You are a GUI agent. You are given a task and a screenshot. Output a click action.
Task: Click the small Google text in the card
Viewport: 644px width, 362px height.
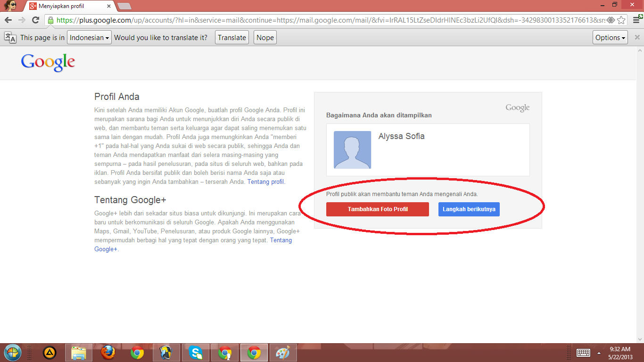click(518, 108)
